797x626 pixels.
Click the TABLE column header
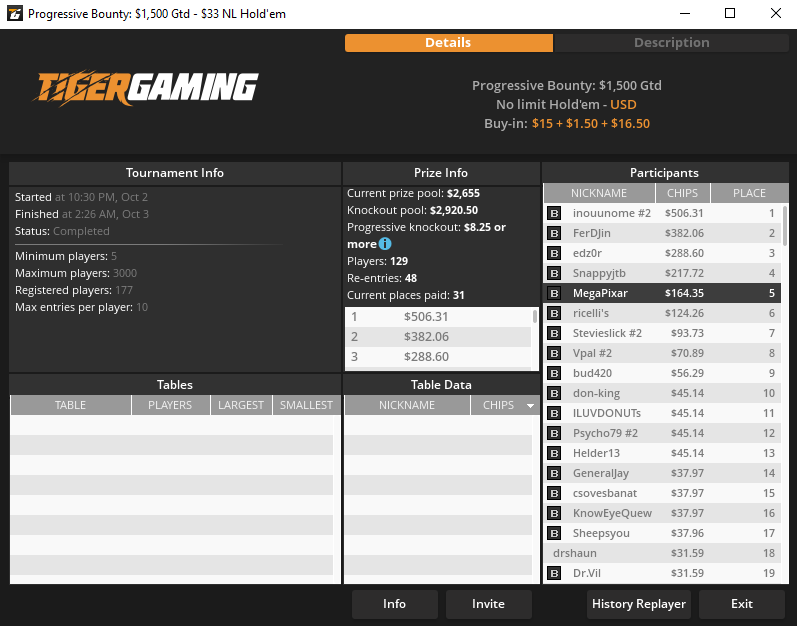point(71,405)
